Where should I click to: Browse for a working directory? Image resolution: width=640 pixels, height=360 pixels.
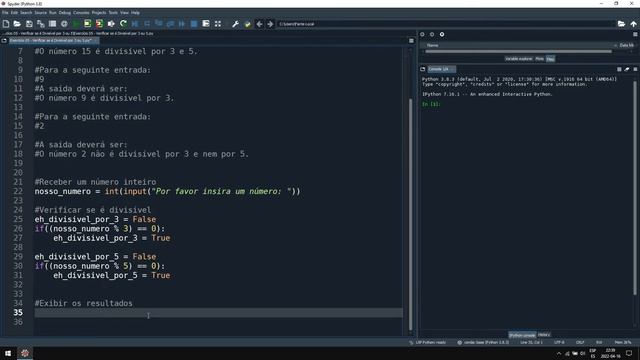click(621, 24)
